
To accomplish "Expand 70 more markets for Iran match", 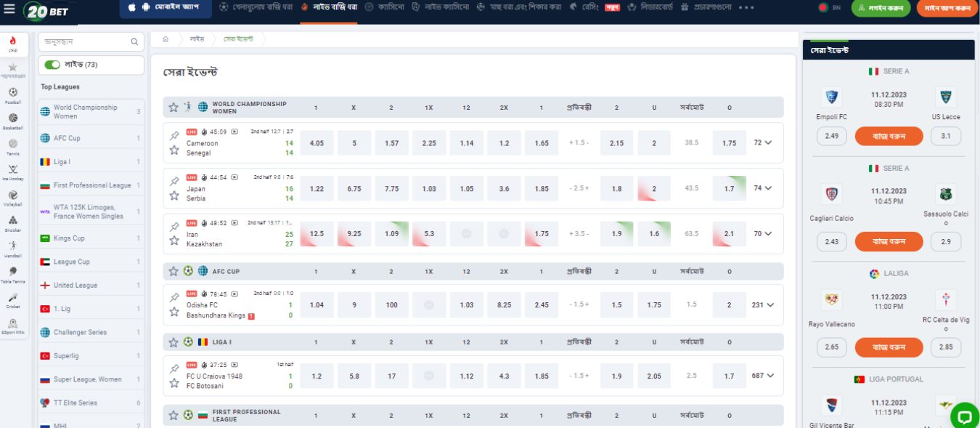I will (x=763, y=234).
